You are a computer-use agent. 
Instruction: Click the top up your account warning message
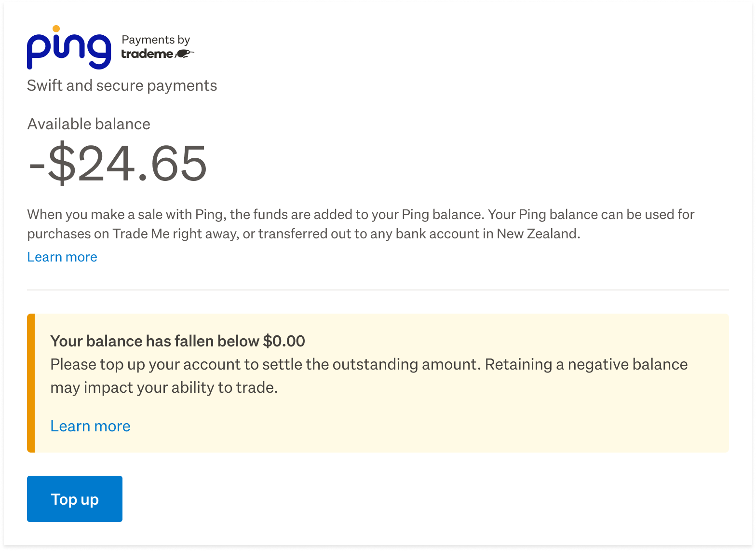pyautogui.click(x=369, y=376)
